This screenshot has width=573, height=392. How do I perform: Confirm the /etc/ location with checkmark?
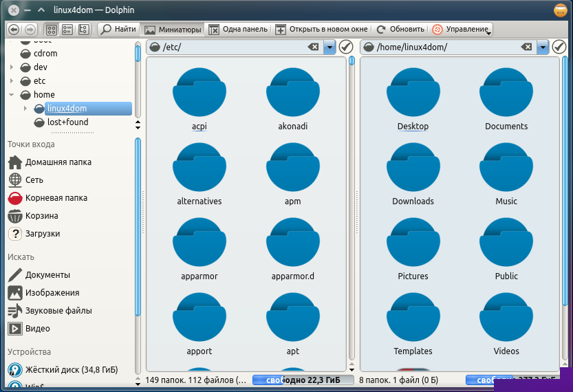(346, 47)
